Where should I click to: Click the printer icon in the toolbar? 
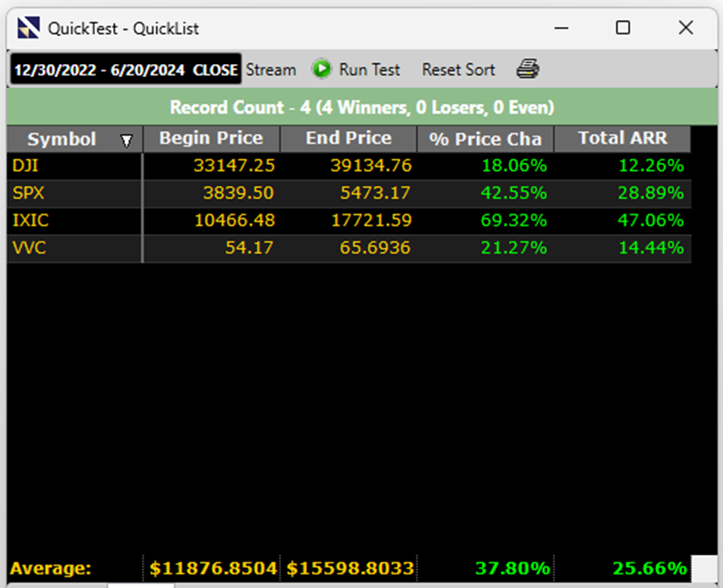click(527, 69)
